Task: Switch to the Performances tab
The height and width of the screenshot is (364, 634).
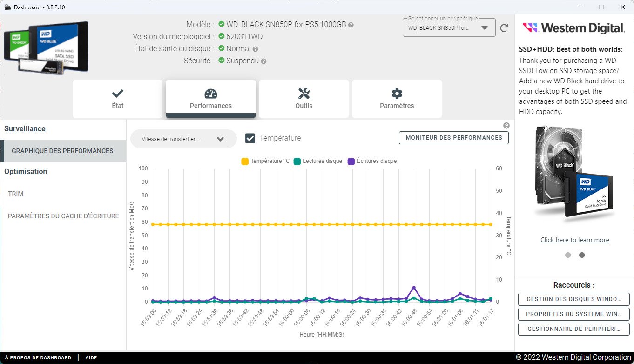Action: [x=211, y=99]
